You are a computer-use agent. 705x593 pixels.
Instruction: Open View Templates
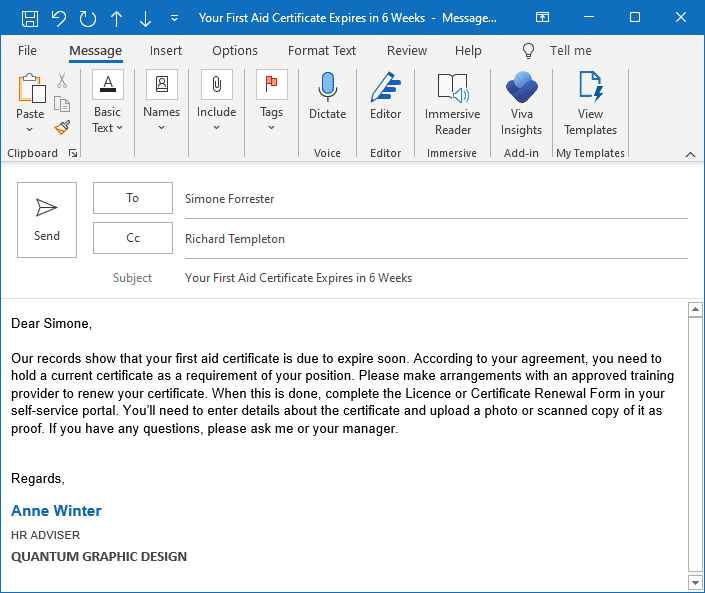tap(590, 105)
